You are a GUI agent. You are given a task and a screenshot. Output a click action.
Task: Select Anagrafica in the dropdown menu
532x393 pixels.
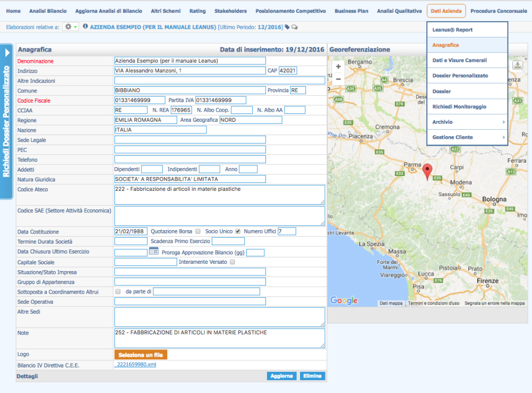pos(467,45)
